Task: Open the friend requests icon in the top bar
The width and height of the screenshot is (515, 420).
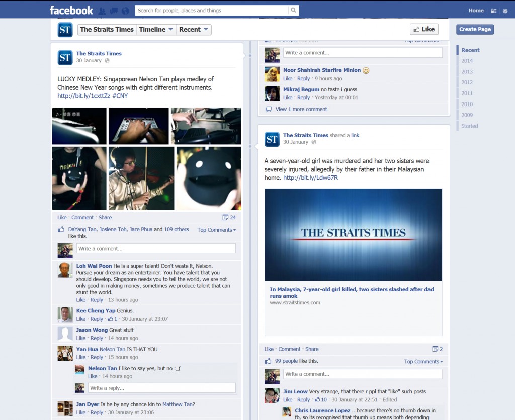Action: click(102, 11)
